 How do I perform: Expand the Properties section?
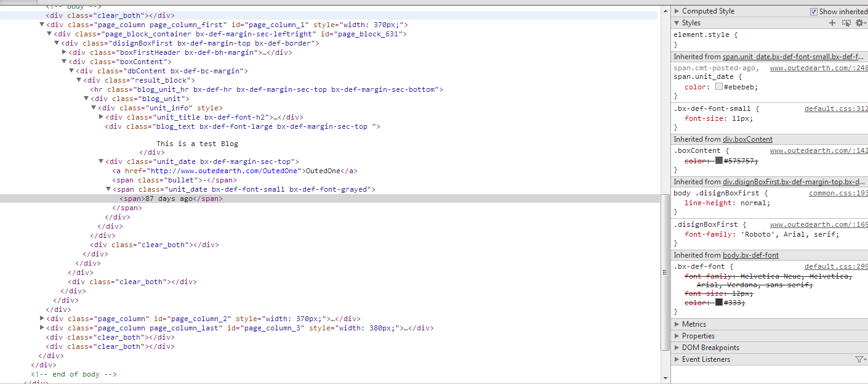click(x=677, y=336)
